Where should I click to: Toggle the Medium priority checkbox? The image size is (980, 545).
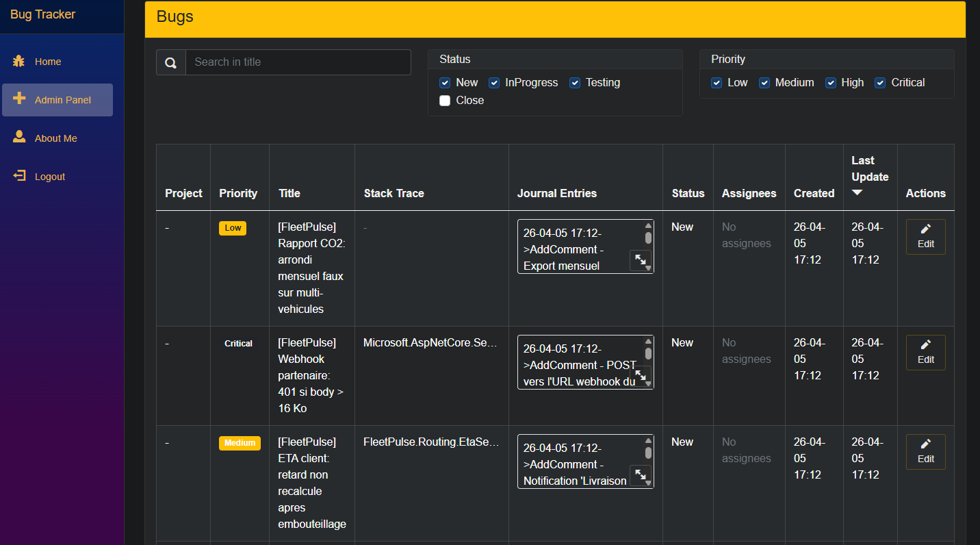tap(764, 83)
